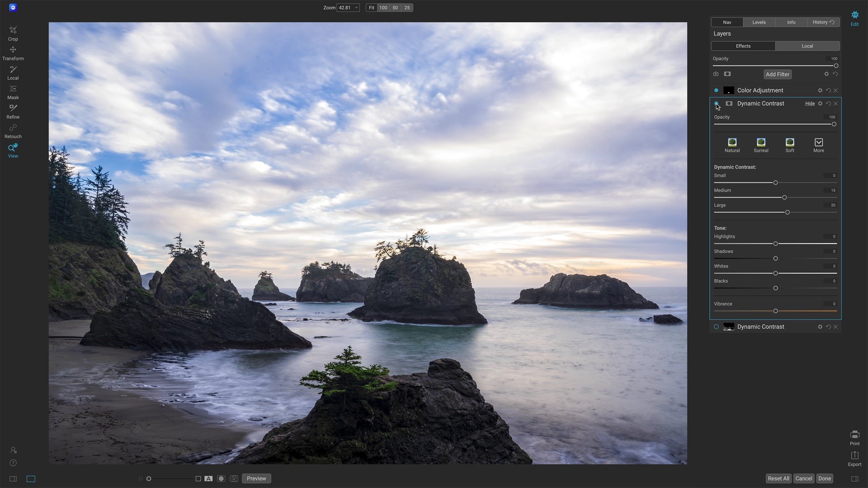The height and width of the screenshot is (488, 868).
Task: Toggle Color Adjustment filter visibility
Action: (x=716, y=90)
